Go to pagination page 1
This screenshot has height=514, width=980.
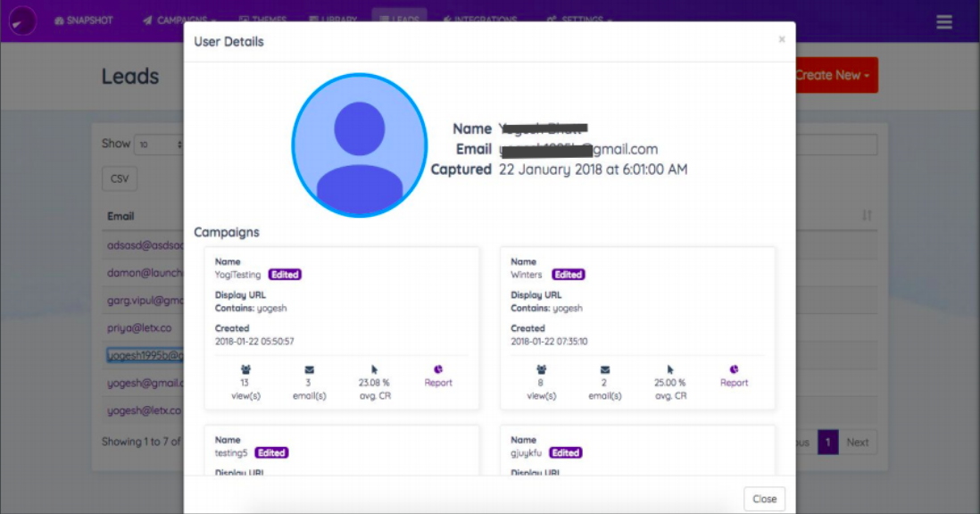point(827,443)
